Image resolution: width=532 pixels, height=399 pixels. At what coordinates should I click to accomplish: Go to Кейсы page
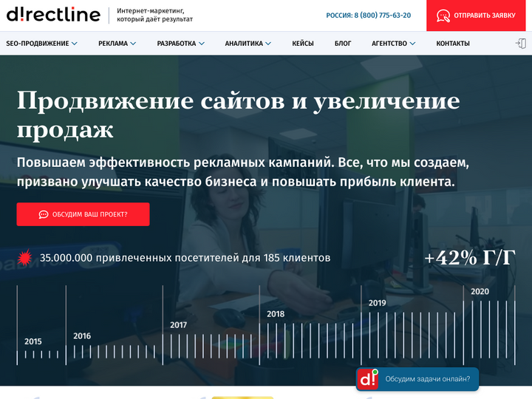pyautogui.click(x=303, y=44)
